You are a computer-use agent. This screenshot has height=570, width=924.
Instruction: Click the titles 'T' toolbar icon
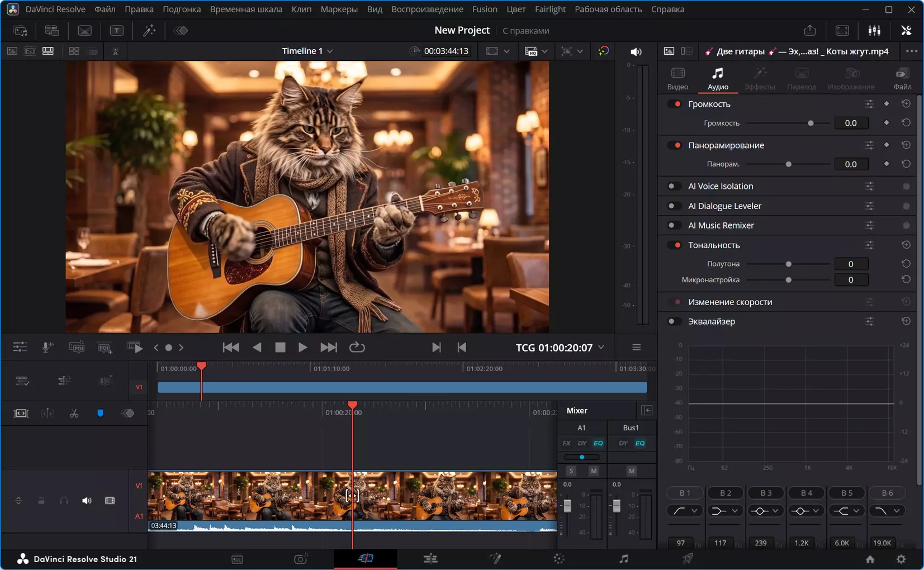(116, 31)
